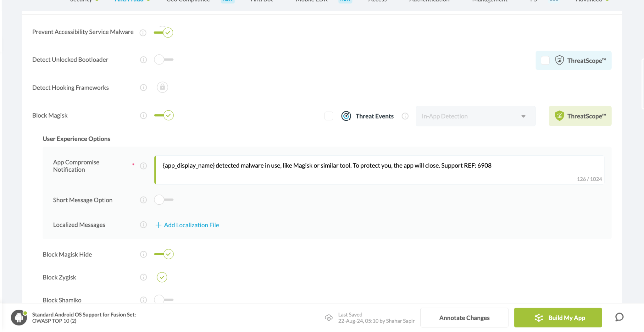Click the Annotate Changes button
The width and height of the screenshot is (644, 332).
pos(464,318)
